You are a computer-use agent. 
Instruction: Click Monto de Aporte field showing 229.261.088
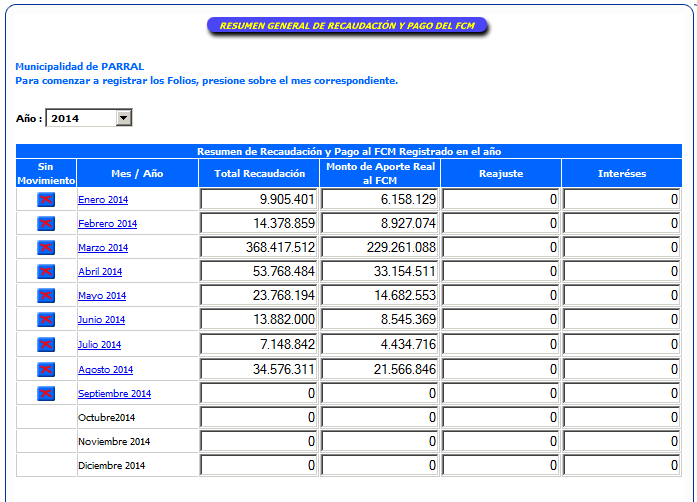coord(380,247)
